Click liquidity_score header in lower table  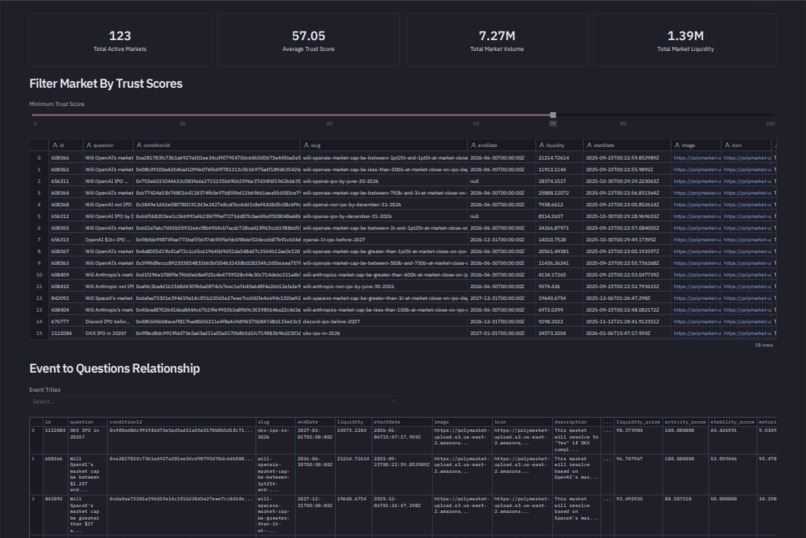click(638, 422)
